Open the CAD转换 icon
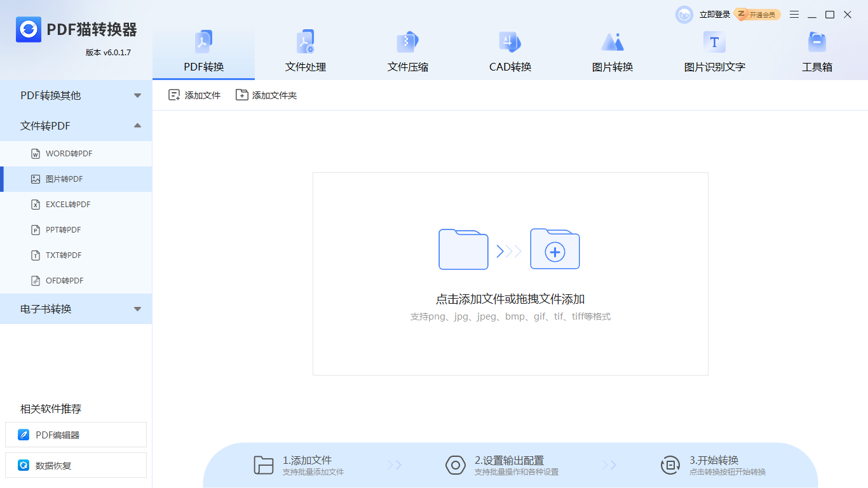The image size is (868, 488). pos(510,42)
